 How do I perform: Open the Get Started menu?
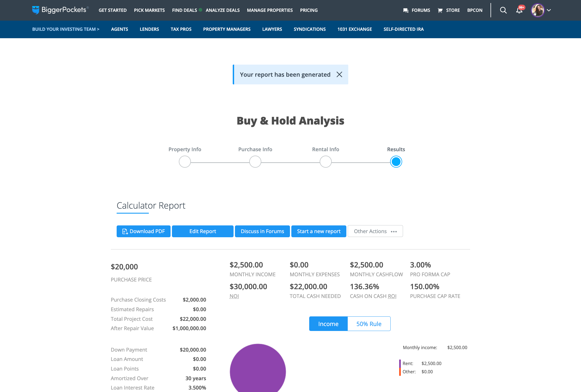pos(113,10)
